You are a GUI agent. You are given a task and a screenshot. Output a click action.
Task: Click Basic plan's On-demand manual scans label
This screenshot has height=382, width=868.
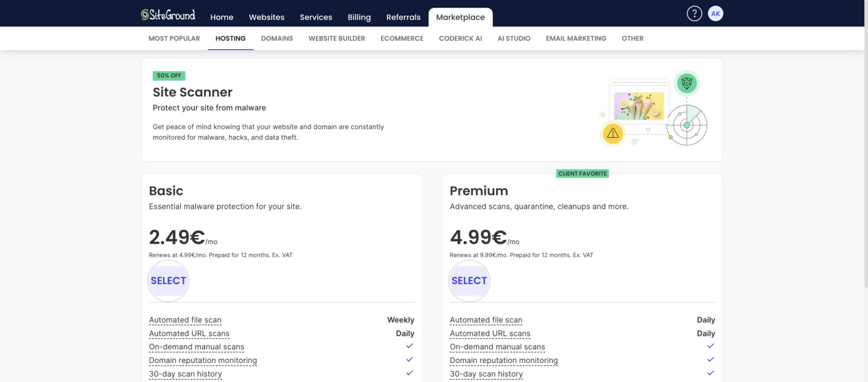click(x=196, y=347)
